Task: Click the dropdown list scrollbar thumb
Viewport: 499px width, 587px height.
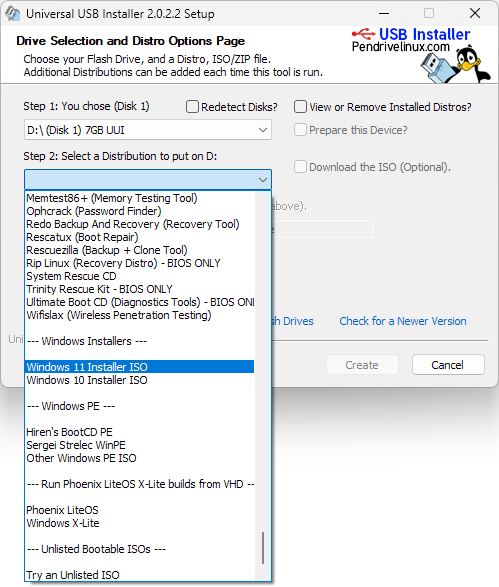Action: tap(263, 548)
